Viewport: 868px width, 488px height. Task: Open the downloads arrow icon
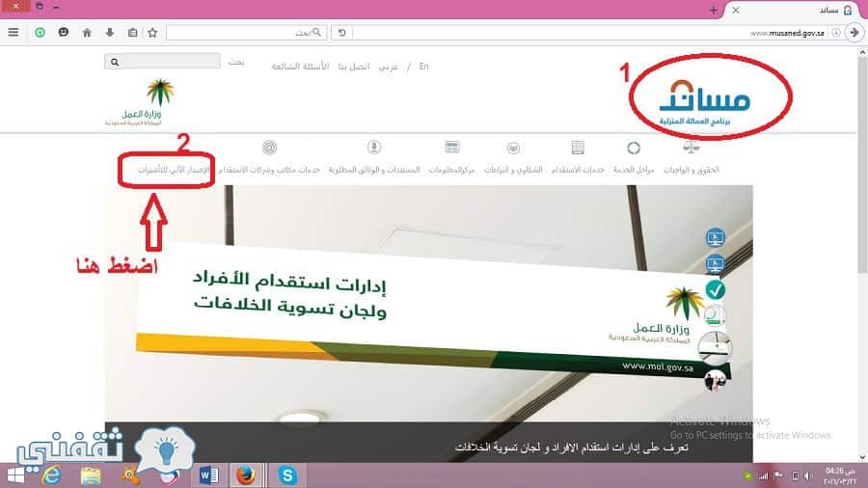point(110,33)
